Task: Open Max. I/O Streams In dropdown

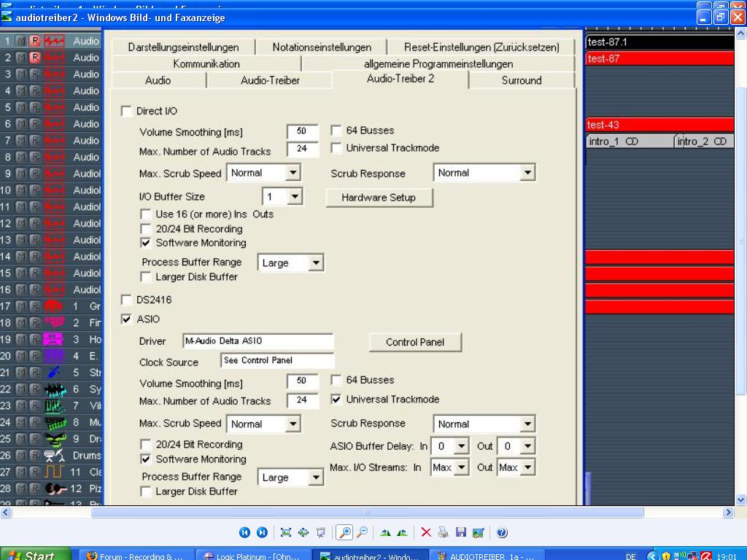Action: (x=461, y=467)
